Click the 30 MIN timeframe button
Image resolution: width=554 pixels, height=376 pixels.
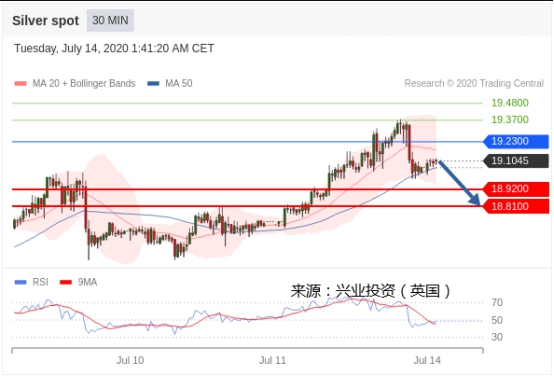coord(110,20)
